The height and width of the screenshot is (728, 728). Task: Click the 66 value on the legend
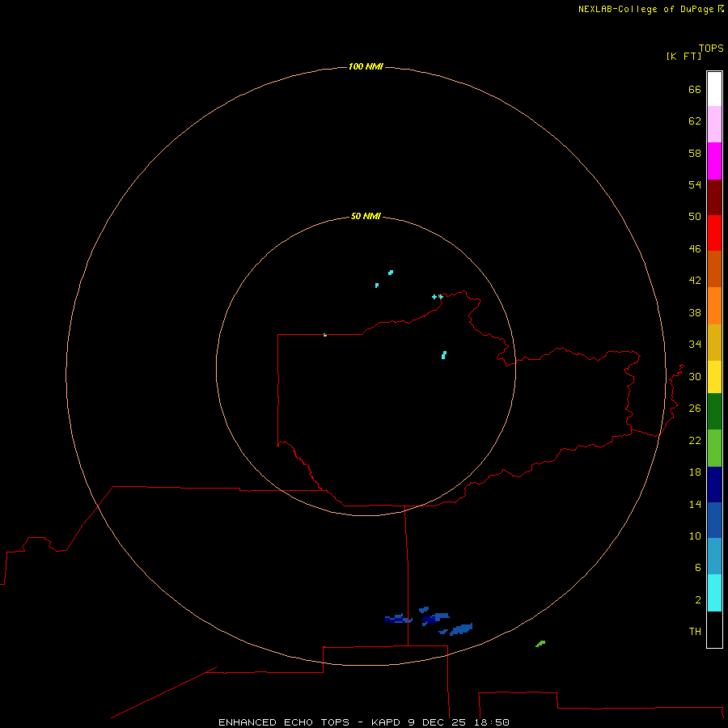pyautogui.click(x=694, y=90)
